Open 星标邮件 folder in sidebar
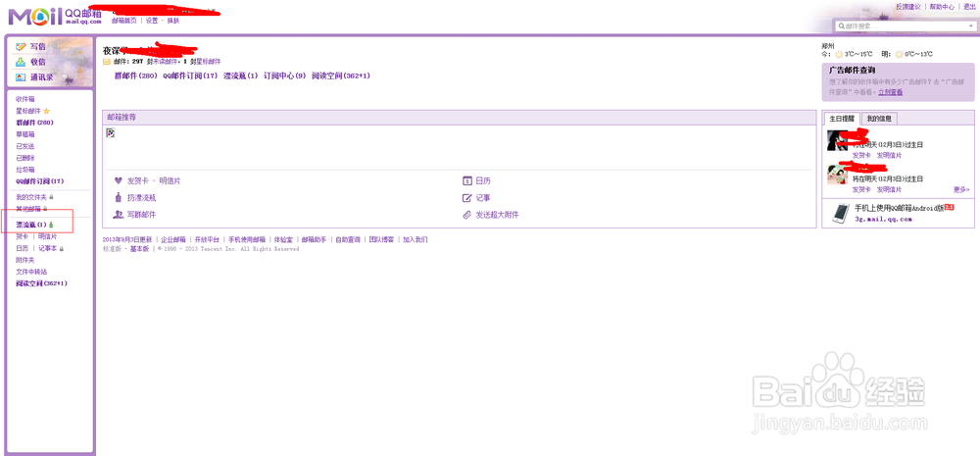 coord(28,111)
